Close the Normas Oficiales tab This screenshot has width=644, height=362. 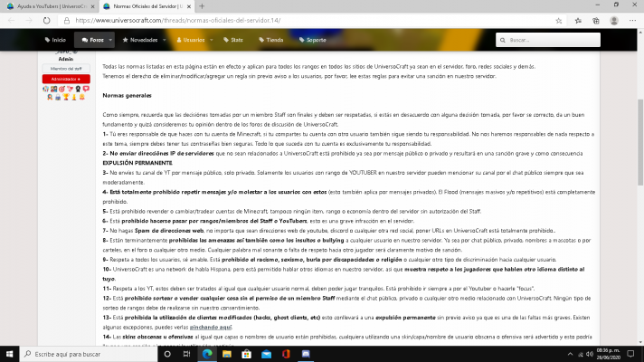tap(189, 6)
